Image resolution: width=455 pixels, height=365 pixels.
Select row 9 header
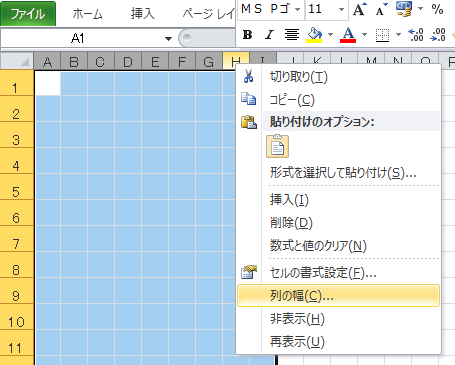[17, 291]
